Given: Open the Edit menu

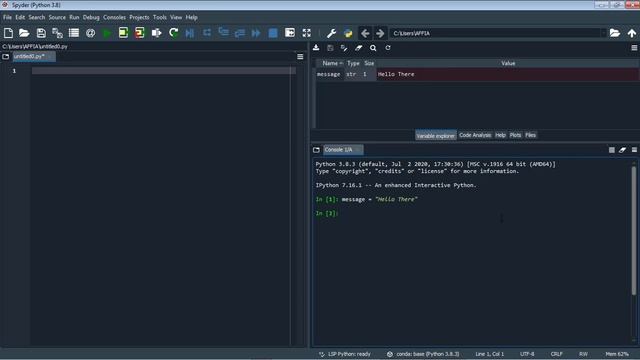Looking at the screenshot, I should (x=20, y=18).
